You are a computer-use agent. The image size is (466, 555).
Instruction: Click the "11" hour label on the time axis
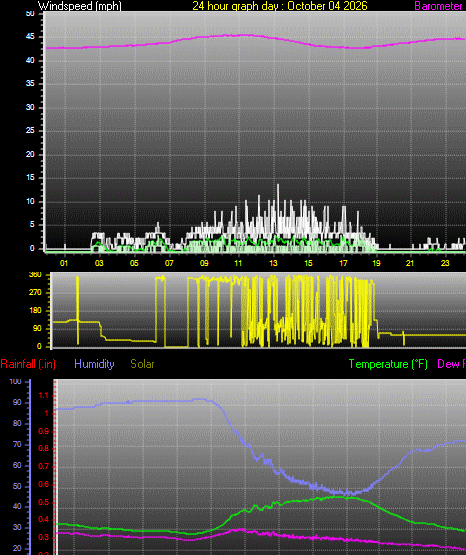pos(238,263)
